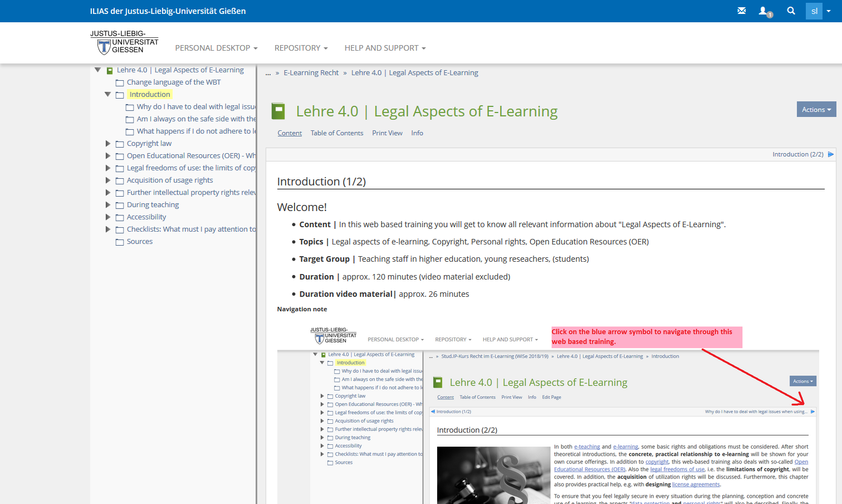842x504 pixels.
Task: Open the Personal Desktop menu
Action: 216,48
